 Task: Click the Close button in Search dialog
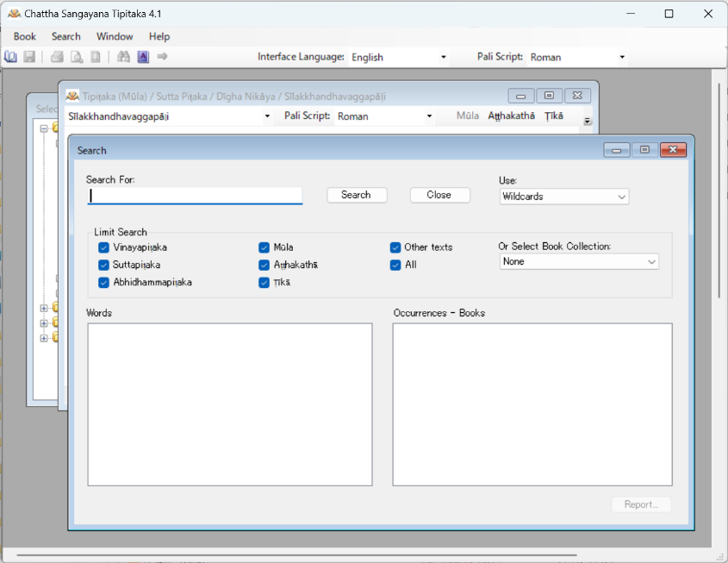[439, 195]
